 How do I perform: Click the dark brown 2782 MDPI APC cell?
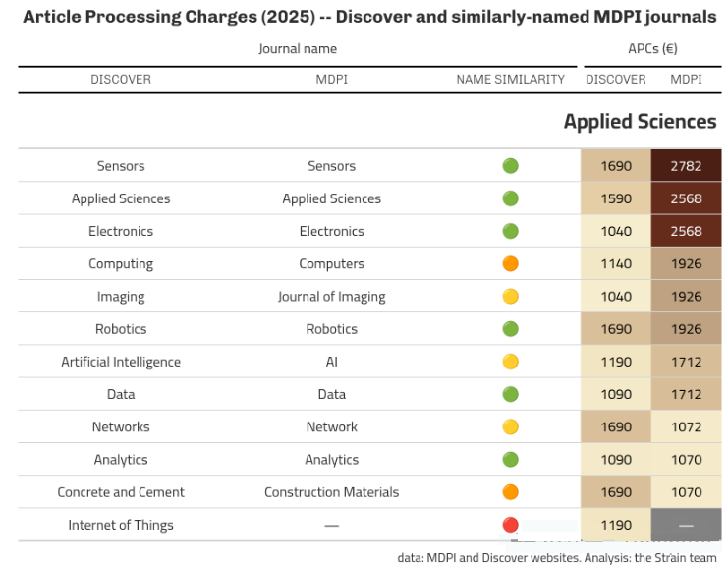coord(686,166)
